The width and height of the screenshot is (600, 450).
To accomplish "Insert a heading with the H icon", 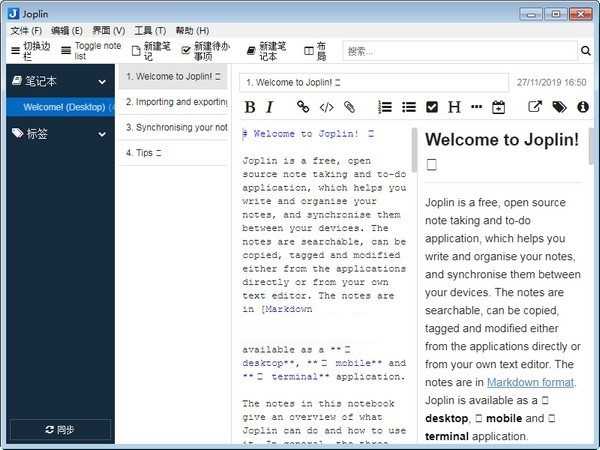I will [454, 107].
